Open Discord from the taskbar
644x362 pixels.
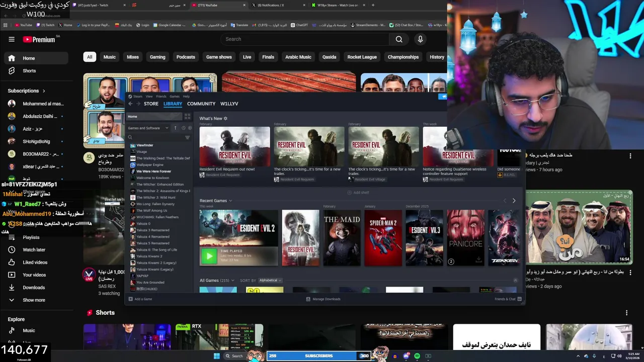tap(407, 356)
